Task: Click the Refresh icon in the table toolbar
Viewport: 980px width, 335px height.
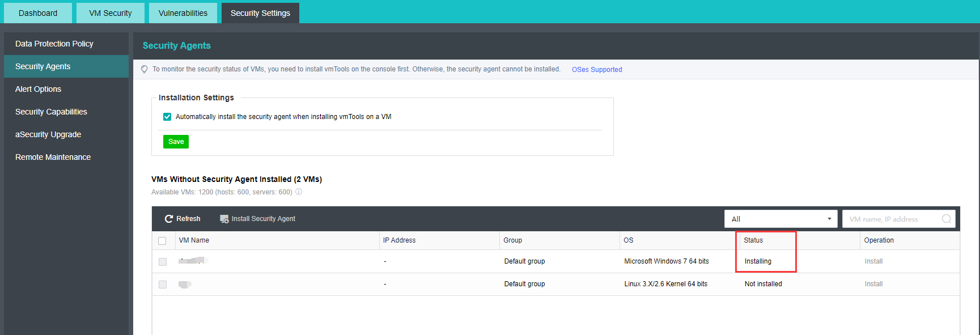Action: (168, 219)
